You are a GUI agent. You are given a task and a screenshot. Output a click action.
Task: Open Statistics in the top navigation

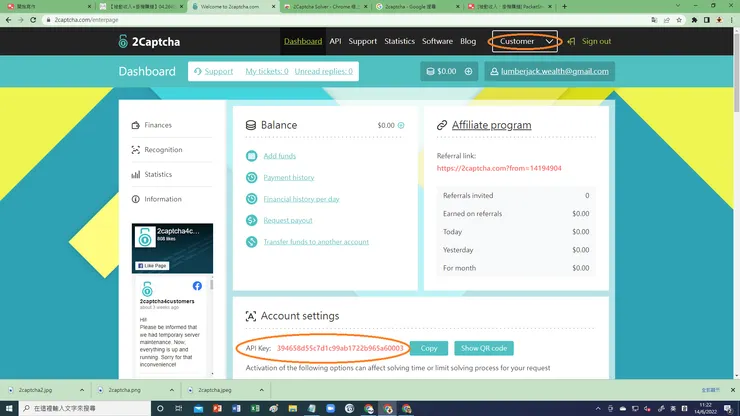399,41
